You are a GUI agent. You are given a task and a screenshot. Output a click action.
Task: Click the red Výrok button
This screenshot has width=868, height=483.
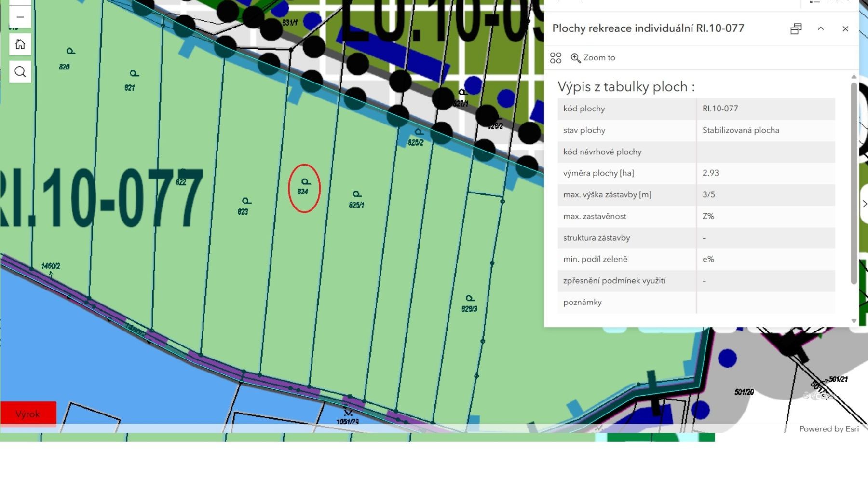coord(28,414)
